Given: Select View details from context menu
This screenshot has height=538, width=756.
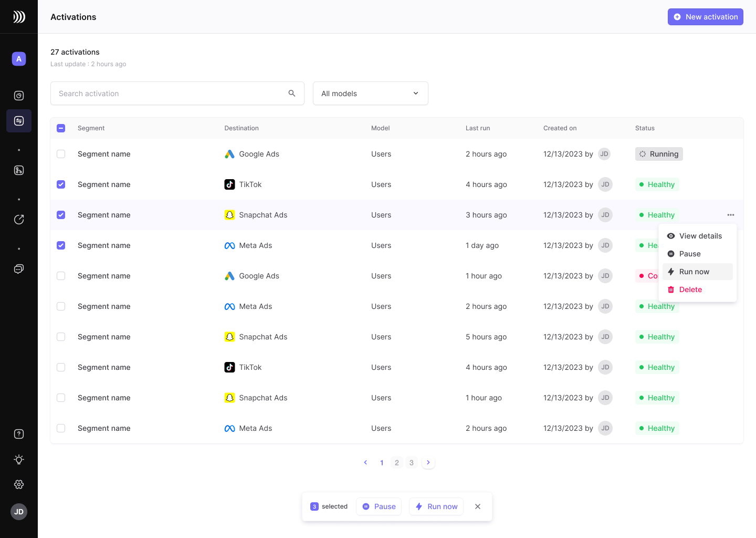Looking at the screenshot, I should (700, 236).
